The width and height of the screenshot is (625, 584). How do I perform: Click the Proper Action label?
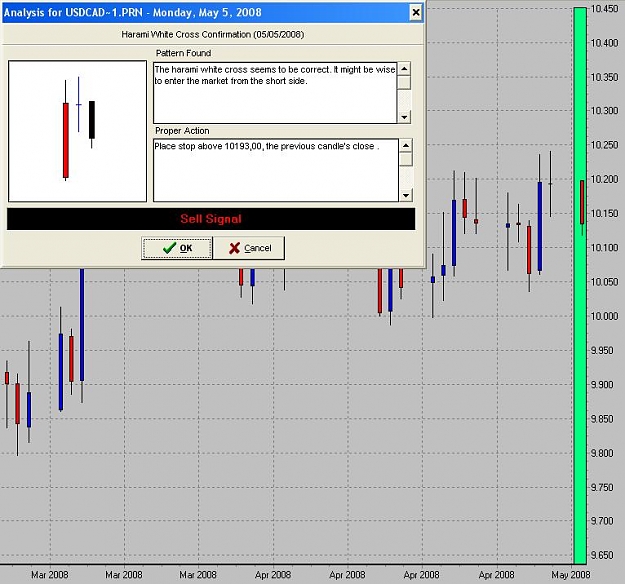(182, 131)
